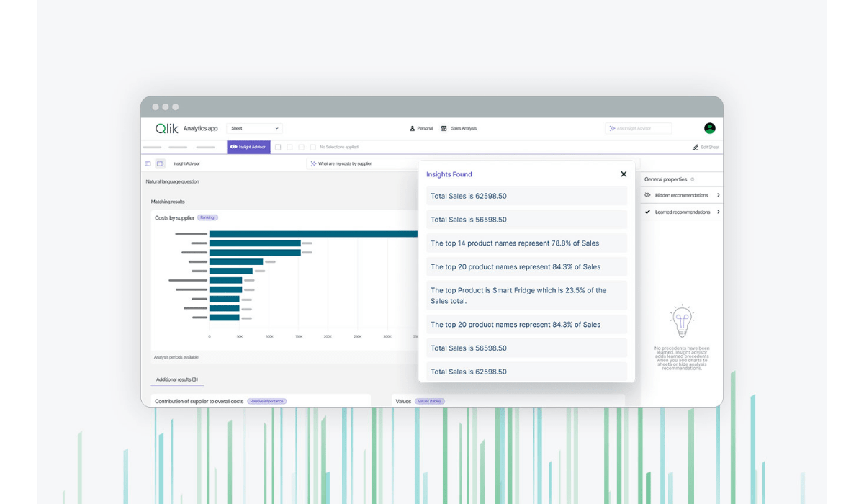Select the Insight Advisor tab

[248, 148]
